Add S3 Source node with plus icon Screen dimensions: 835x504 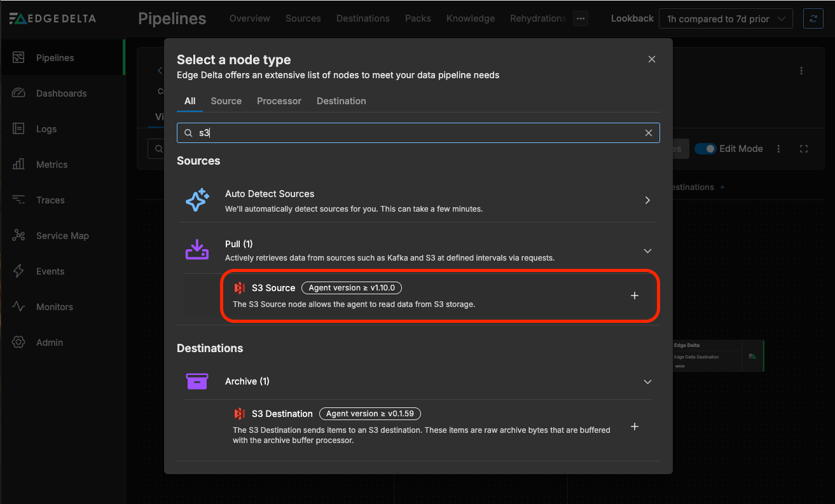tap(634, 296)
